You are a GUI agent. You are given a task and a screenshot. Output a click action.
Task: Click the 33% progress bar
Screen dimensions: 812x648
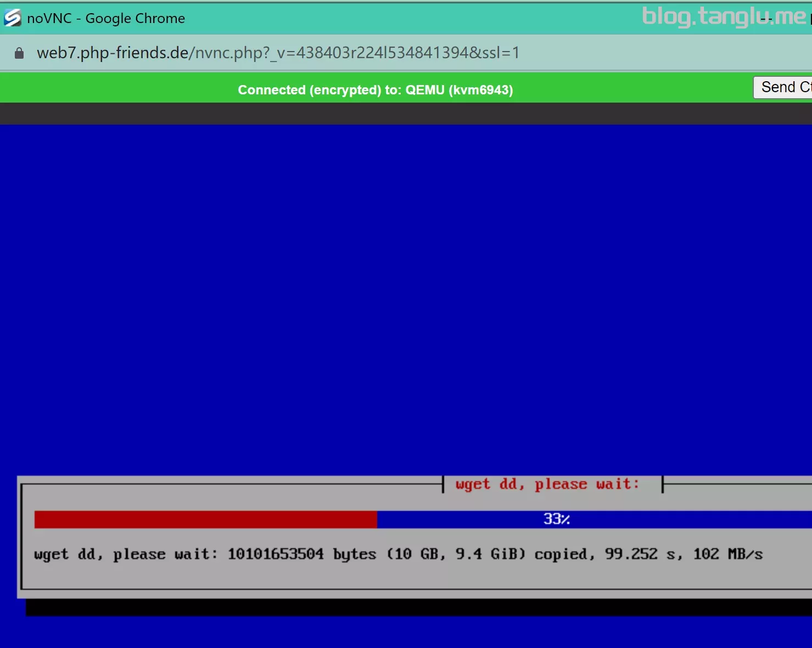tap(423, 519)
